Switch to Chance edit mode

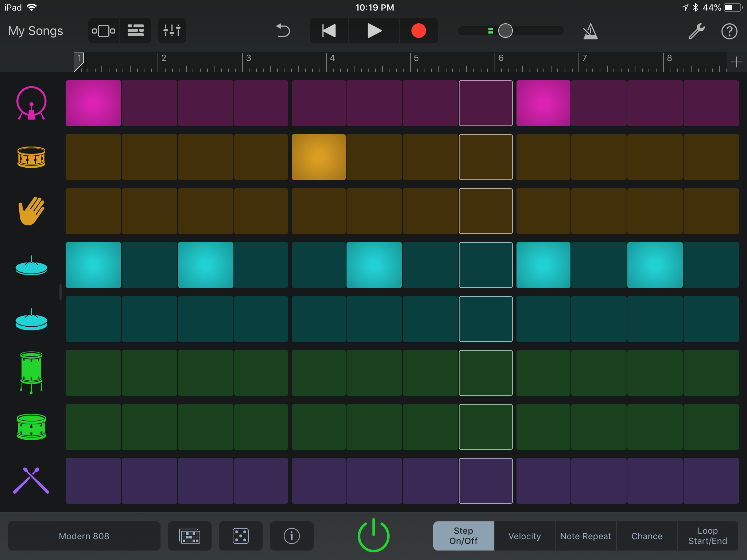pyautogui.click(x=647, y=536)
